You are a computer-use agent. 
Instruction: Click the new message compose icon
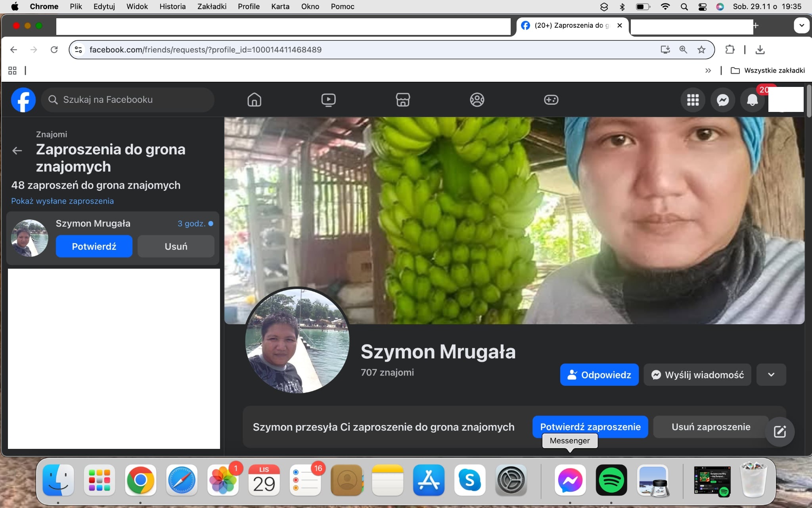pos(779,432)
